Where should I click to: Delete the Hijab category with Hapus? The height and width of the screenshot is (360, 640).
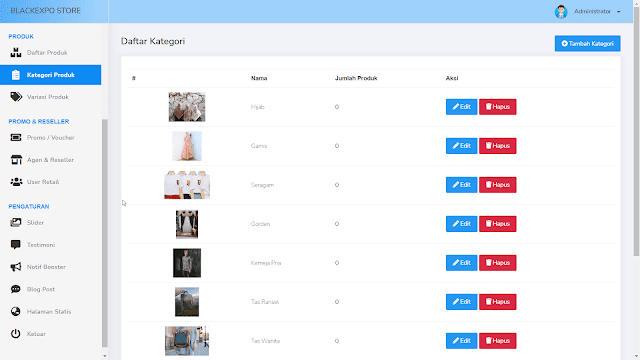coord(498,107)
